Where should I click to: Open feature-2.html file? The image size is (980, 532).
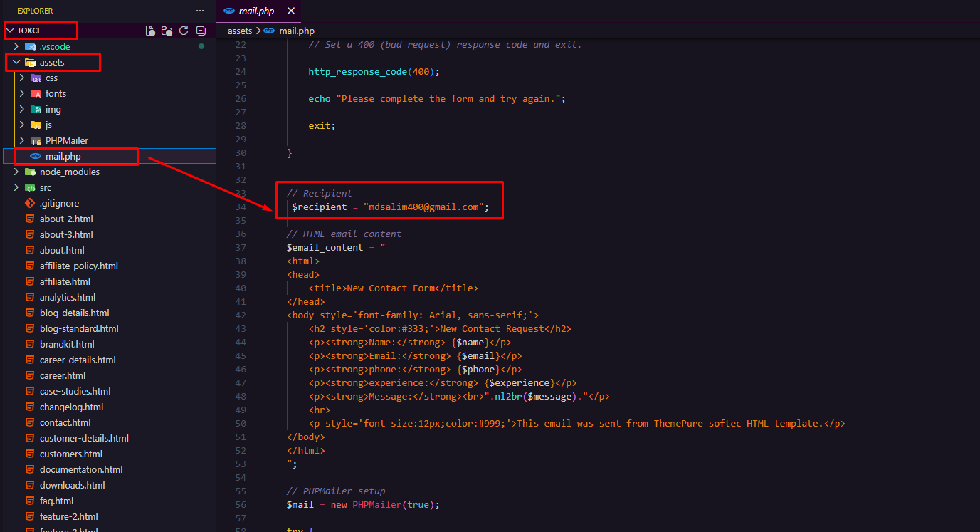pos(108,516)
